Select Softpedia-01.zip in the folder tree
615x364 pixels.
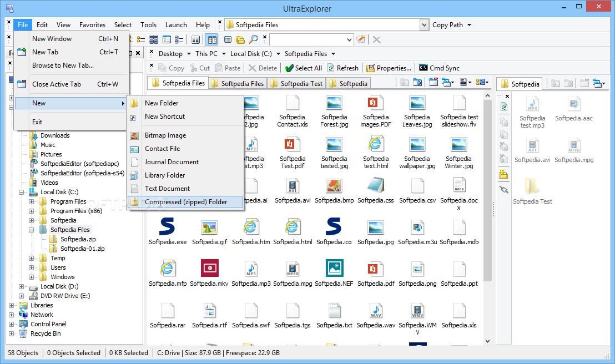[82, 249]
